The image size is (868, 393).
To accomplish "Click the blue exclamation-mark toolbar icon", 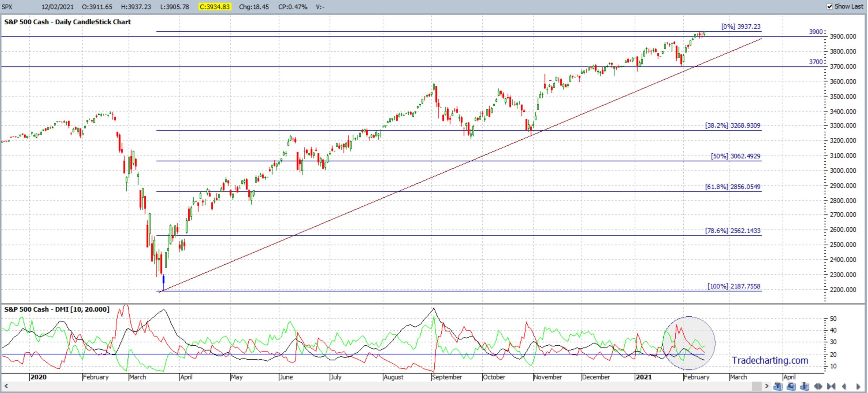I will pos(804,386).
